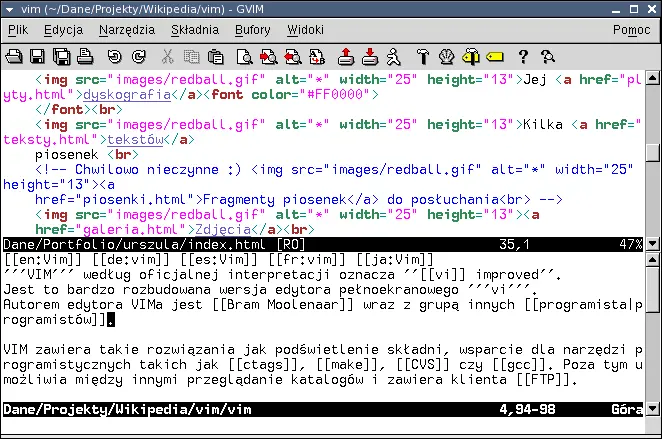Paste from clipboard icon
This screenshot has width=662, height=439.
pyautogui.click(x=216, y=56)
